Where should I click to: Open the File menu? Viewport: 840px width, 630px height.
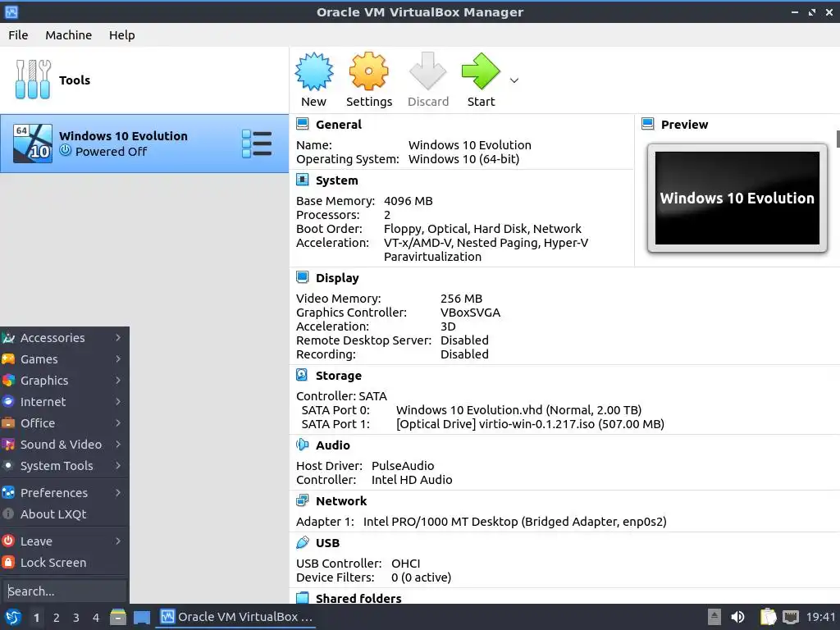(x=18, y=34)
